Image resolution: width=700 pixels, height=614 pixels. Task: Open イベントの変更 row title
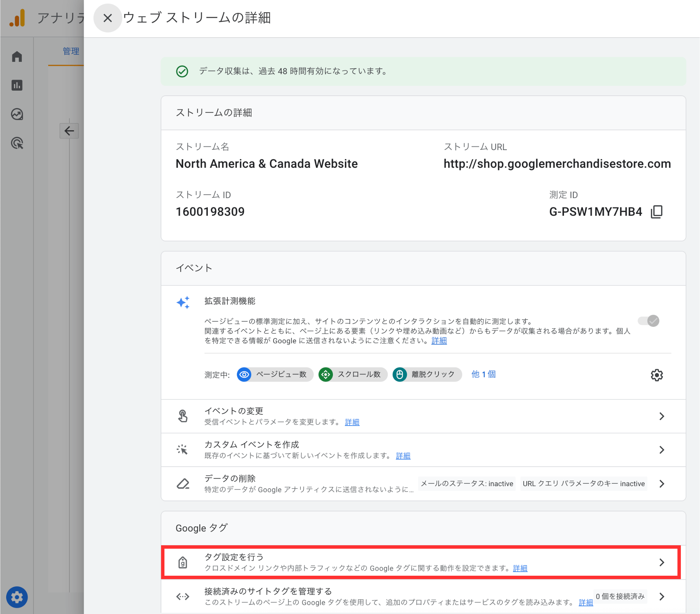(234, 411)
